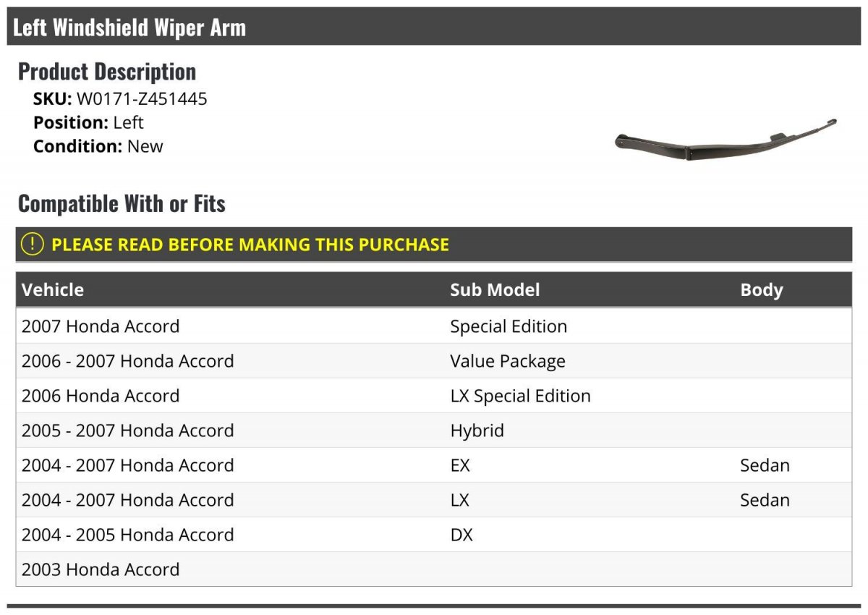Click the LX Special Edition sub model cell
The height and width of the screenshot is (615, 868).
520,396
